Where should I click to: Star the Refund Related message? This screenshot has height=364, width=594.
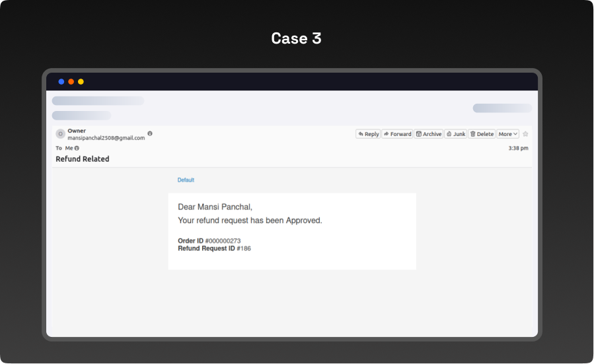coord(525,134)
